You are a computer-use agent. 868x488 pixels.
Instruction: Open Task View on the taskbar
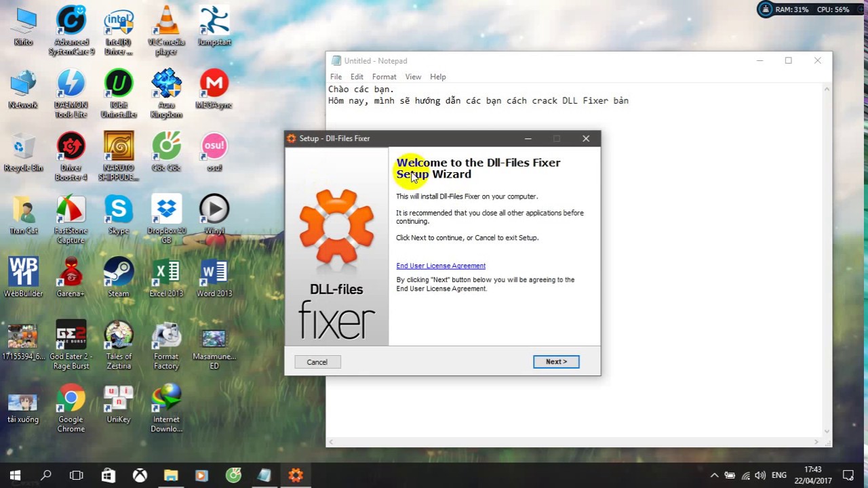point(77,475)
